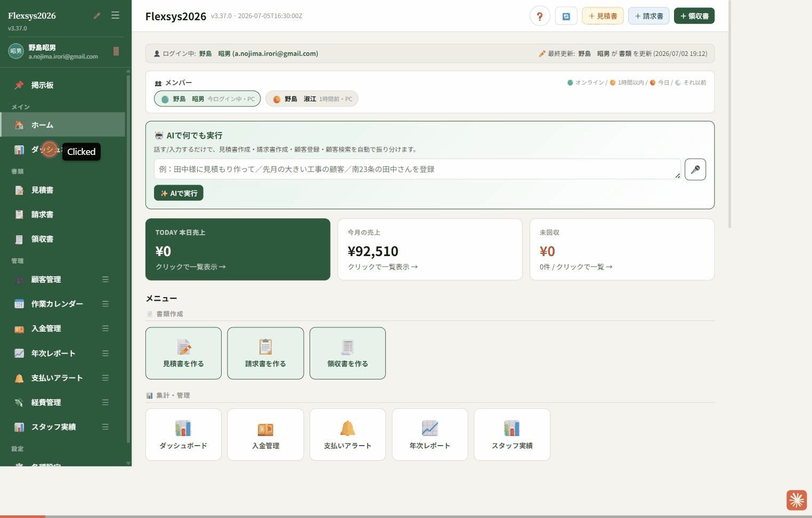Screen dimensions: 812x518
Task: Click the 見積書を作る tile
Action: [183, 353]
